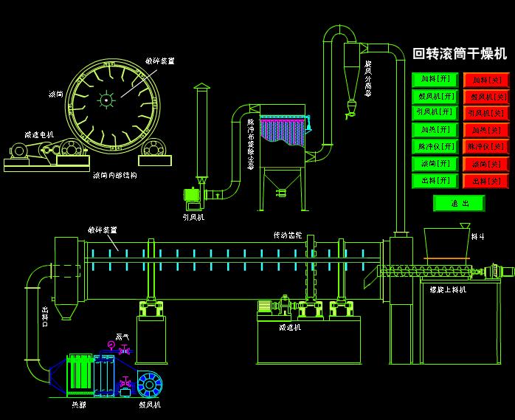Screen dimensions: 515x420
Task: Click the 滚筒 label beside the circular drum
Action: pos(56,94)
